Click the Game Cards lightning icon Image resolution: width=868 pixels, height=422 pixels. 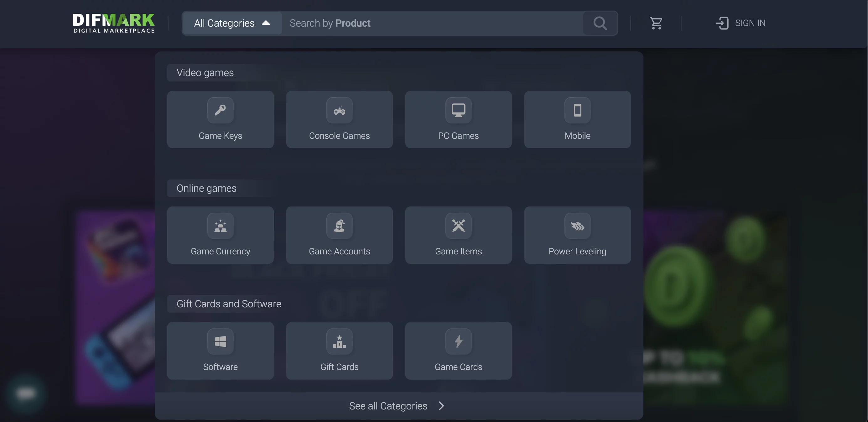458,341
